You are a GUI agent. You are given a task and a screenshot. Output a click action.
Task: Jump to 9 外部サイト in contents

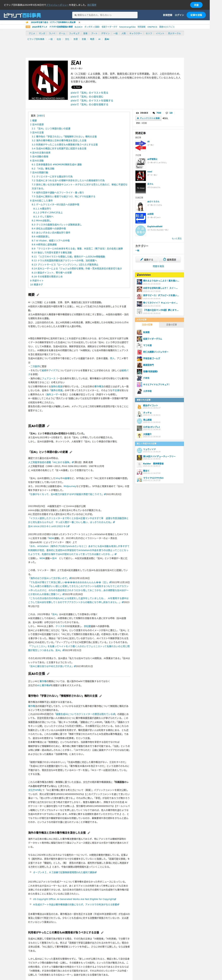pyautogui.click(x=37, y=280)
